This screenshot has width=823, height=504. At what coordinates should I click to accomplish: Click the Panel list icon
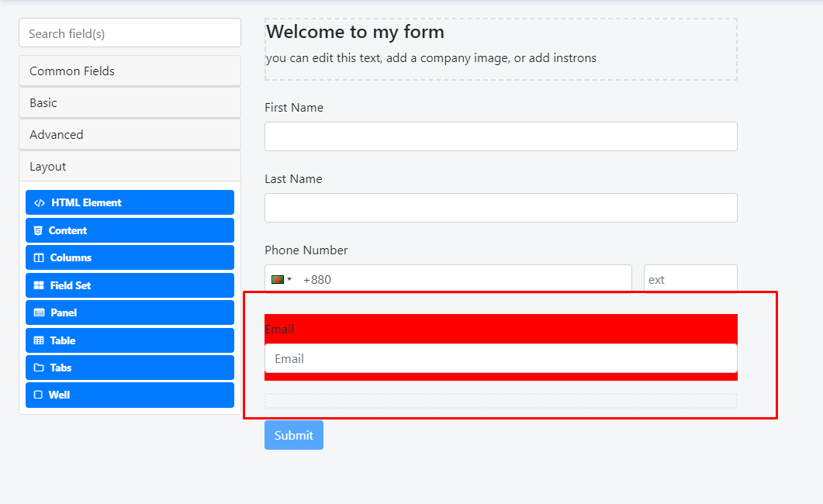(x=39, y=313)
